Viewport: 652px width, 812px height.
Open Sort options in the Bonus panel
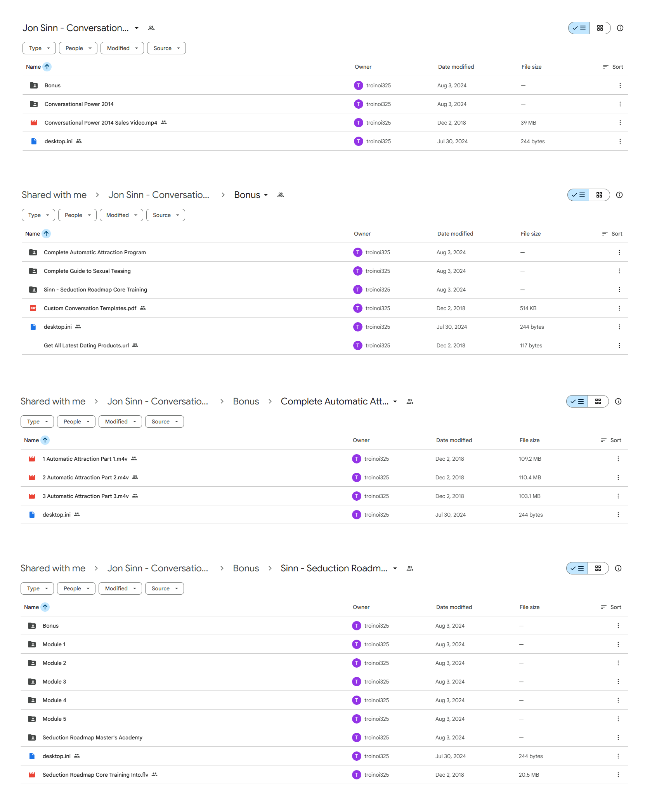(x=612, y=234)
